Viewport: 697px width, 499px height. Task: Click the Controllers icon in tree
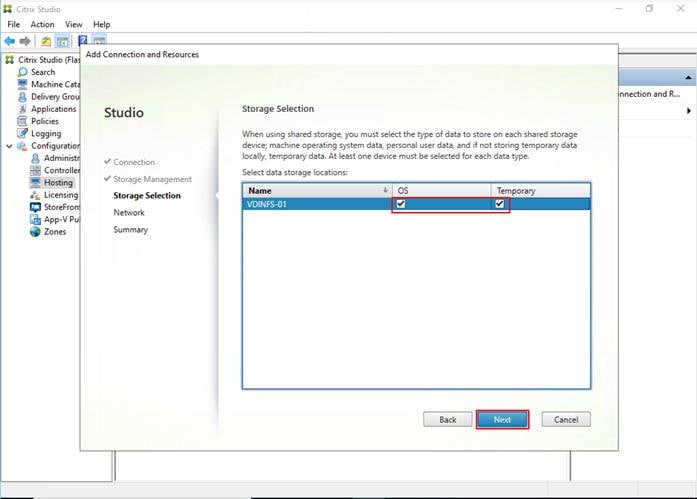[36, 170]
